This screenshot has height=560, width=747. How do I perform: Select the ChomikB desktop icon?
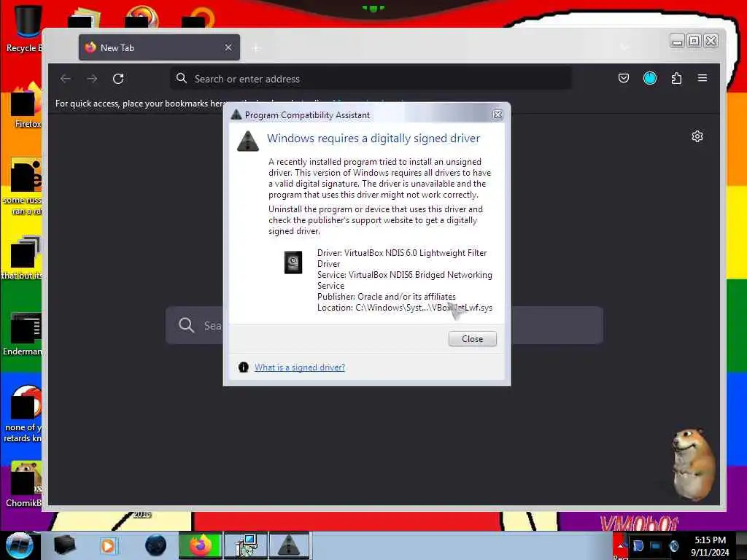[25, 484]
